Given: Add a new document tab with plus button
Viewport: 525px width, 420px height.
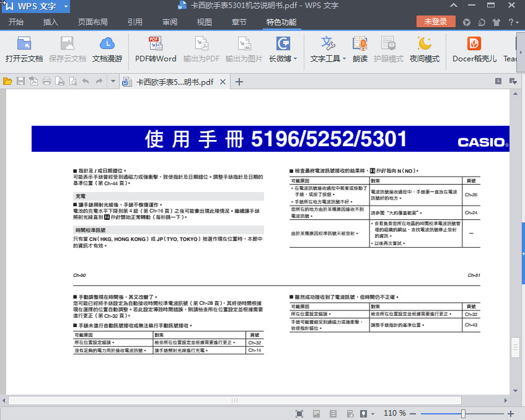Looking at the screenshot, I should (x=239, y=82).
